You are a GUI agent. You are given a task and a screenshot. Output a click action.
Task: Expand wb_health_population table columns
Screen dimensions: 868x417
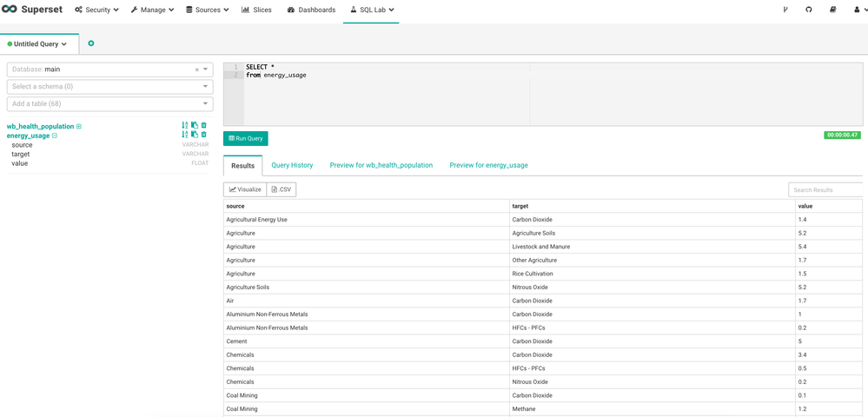78,126
